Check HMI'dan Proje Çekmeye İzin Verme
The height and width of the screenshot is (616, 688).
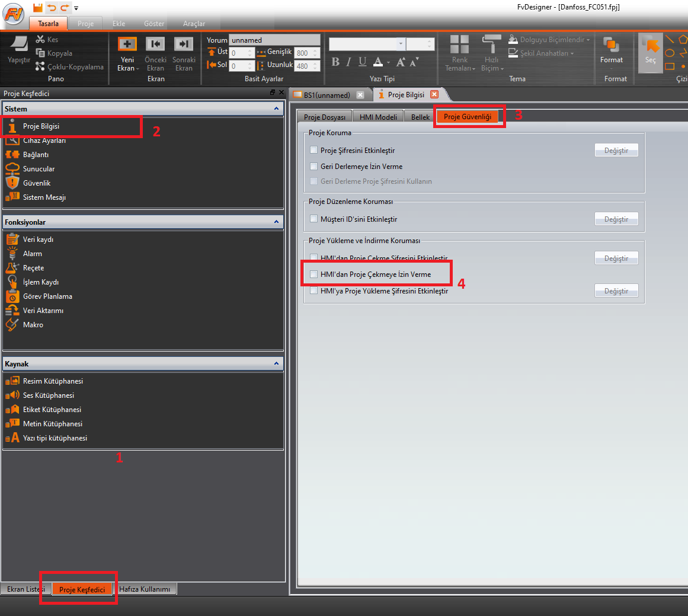314,275
